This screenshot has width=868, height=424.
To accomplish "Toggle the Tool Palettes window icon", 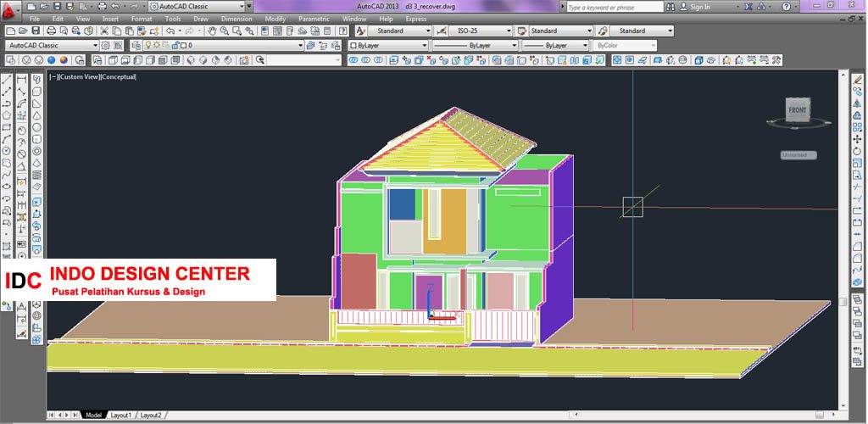I will coord(290,31).
